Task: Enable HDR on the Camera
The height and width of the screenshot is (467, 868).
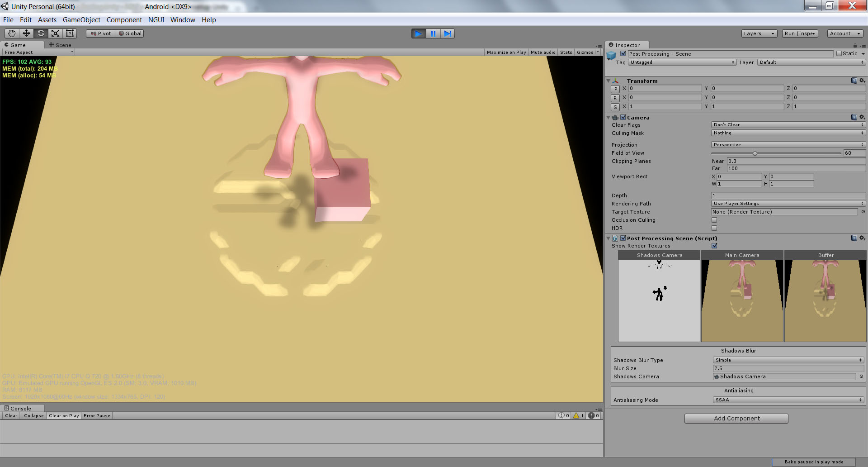Action: pos(714,228)
